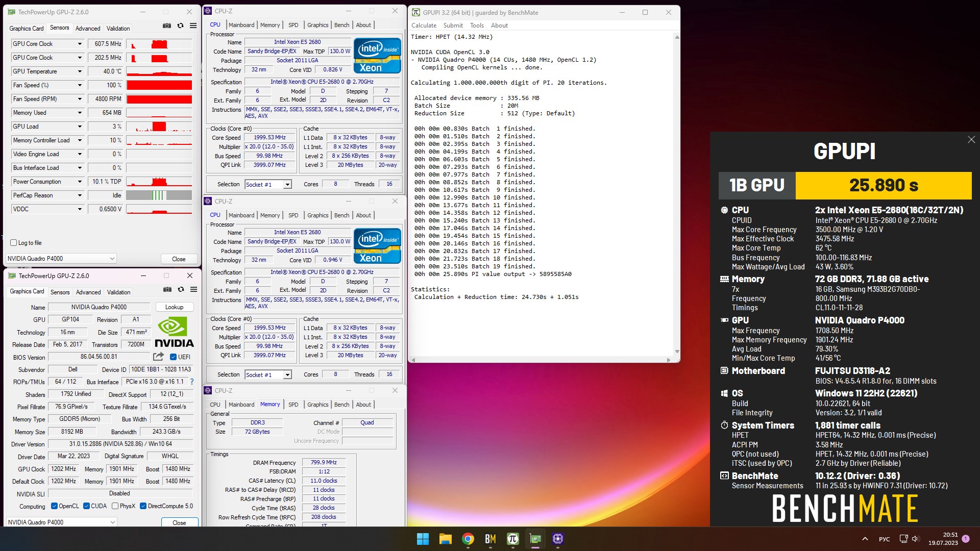Click GPUPI horizontal scrollbar right arrow
The width and height of the screenshot is (980, 551).
669,360
